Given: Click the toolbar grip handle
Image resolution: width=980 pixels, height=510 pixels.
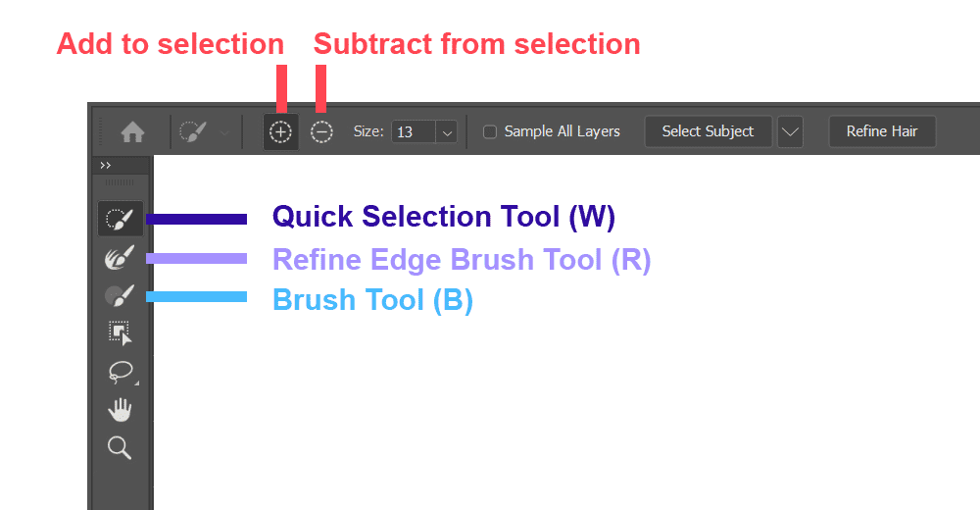Looking at the screenshot, I should coord(120,182).
